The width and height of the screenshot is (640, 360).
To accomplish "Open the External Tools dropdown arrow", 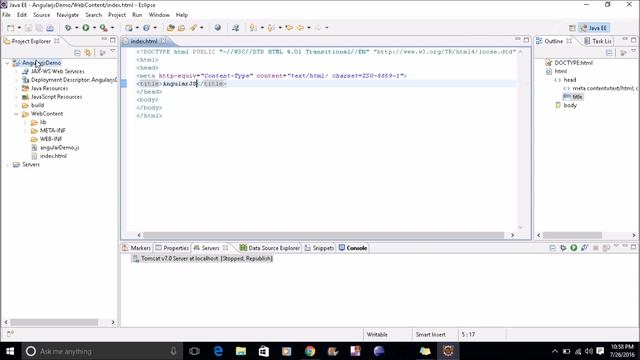I will 112,28.
